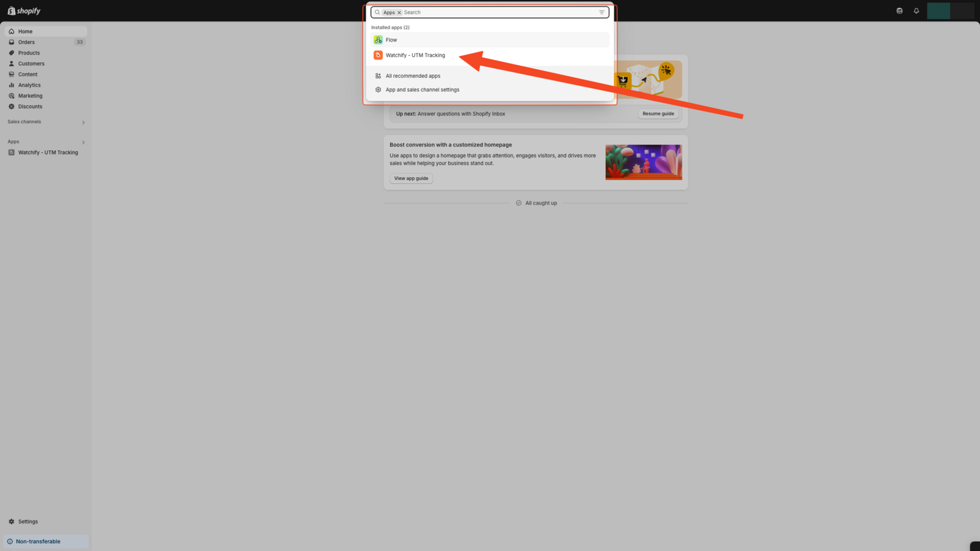This screenshot has height=551, width=980.
Task: Open the notifications bell icon
Action: click(x=916, y=11)
